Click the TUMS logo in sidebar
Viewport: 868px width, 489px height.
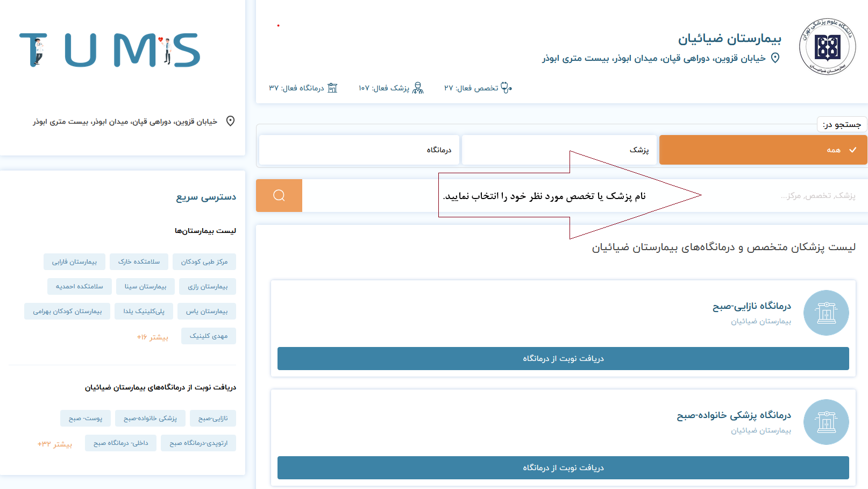[110, 50]
